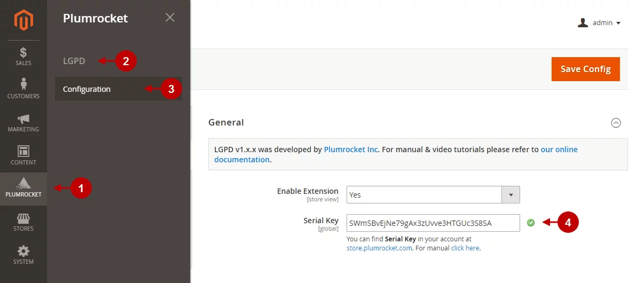Click the green serial key valid checkmark
This screenshot has width=644, height=283.
tap(531, 223)
